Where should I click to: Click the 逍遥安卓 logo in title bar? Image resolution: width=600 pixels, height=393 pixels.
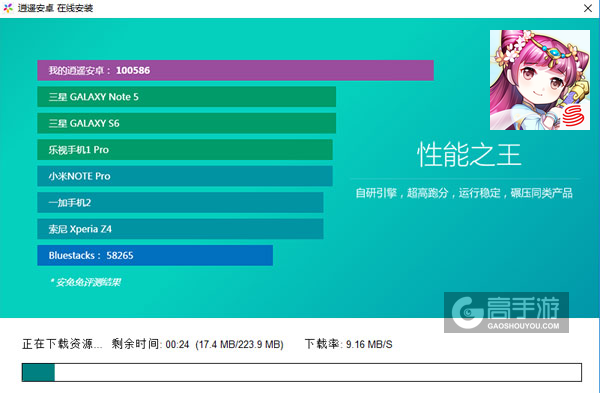point(8,8)
